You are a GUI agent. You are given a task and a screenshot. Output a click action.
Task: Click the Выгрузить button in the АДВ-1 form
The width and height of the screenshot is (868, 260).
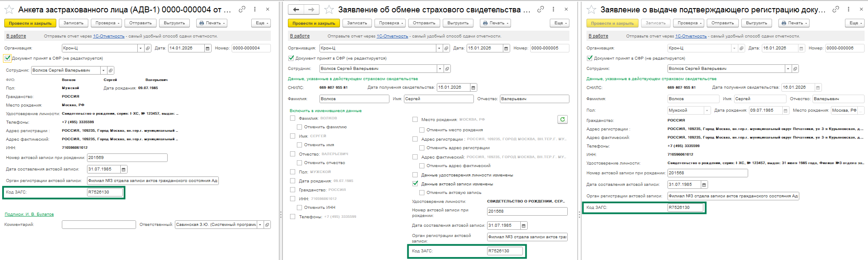pos(174,23)
